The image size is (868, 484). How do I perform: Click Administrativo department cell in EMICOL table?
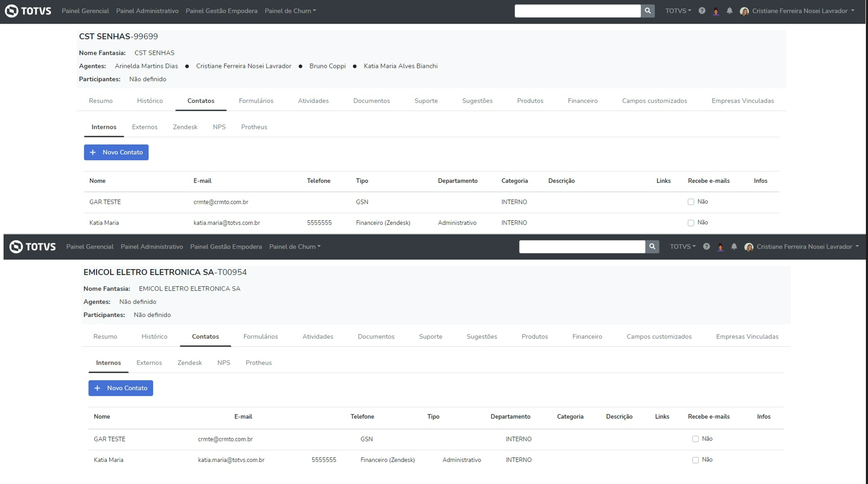pyautogui.click(x=462, y=460)
